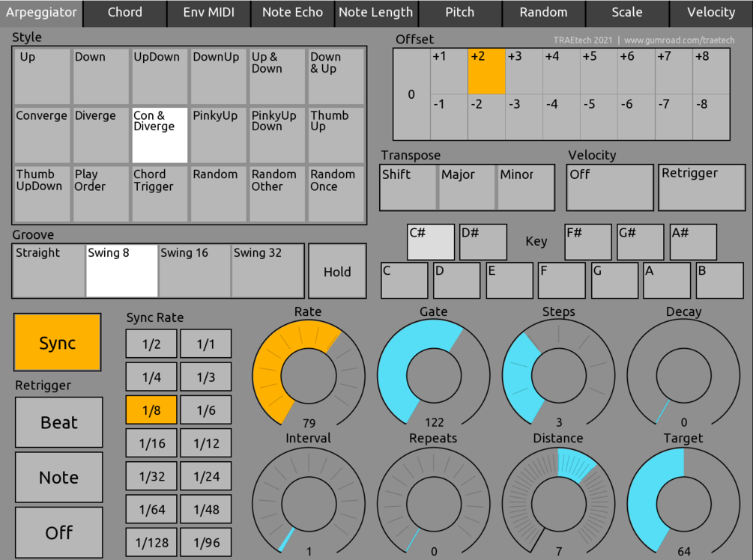
Task: Enable the Chord Trigger style
Action: point(159,191)
